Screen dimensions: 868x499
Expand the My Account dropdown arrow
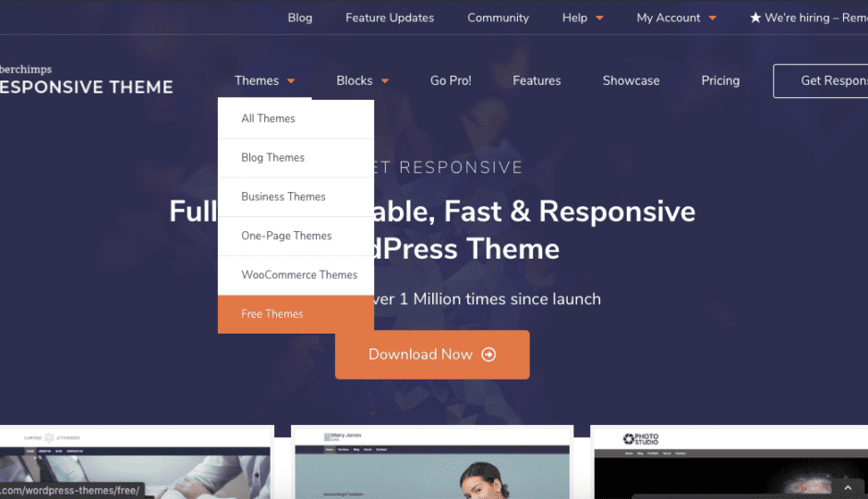[x=713, y=18]
